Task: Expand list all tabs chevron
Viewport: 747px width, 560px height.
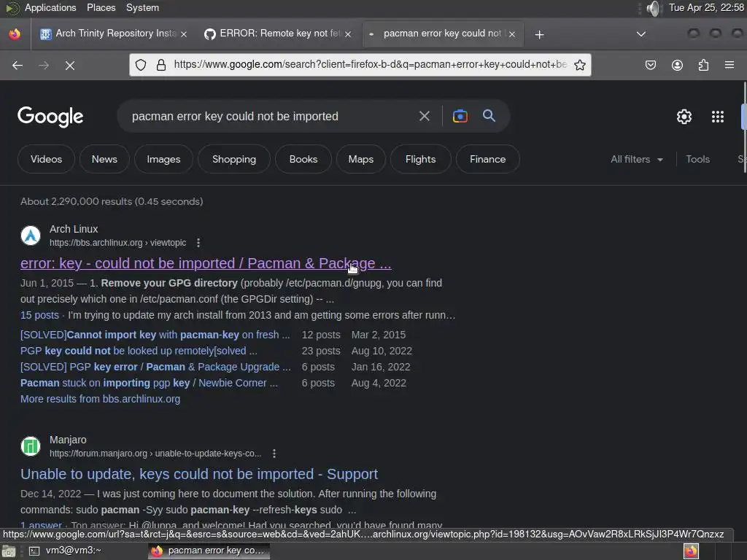Action: [x=641, y=34]
